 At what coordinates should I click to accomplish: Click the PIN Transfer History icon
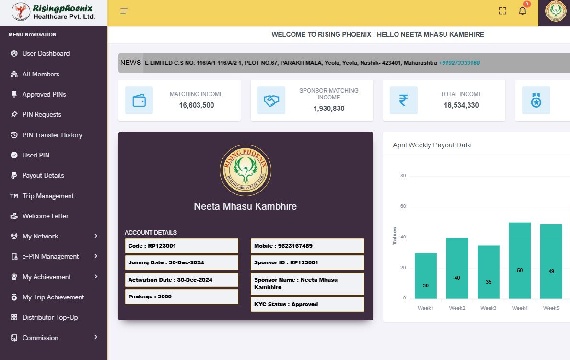(x=14, y=135)
